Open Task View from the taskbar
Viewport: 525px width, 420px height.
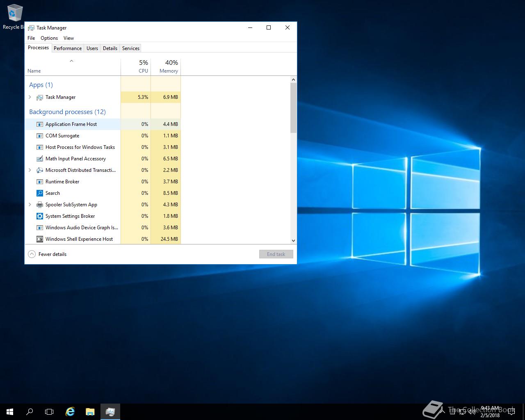(49, 412)
